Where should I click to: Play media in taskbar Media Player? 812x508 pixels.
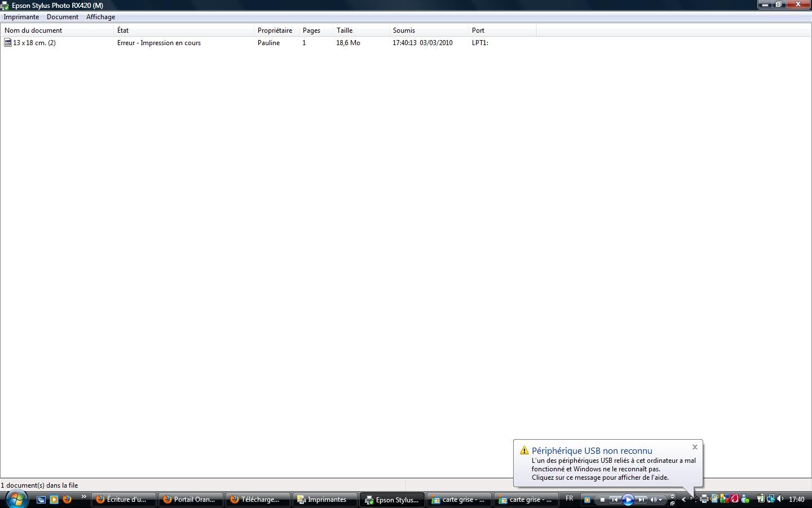pyautogui.click(x=628, y=500)
